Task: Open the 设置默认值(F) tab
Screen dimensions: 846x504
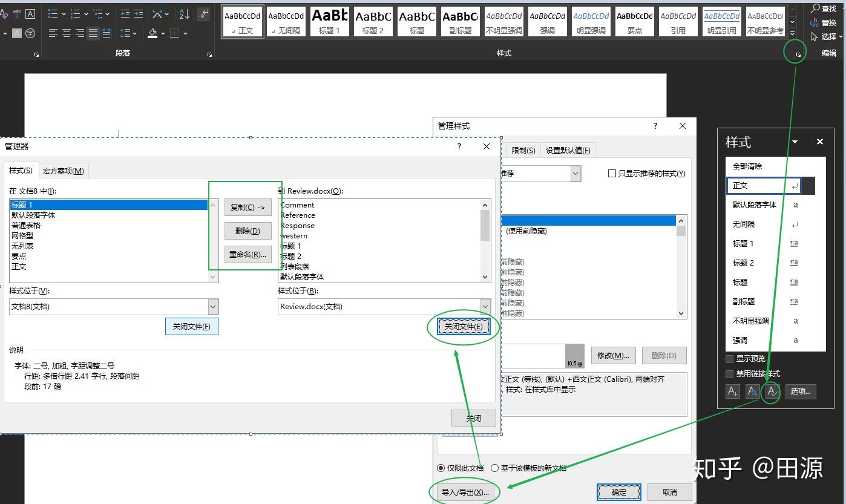Action: pyautogui.click(x=568, y=151)
